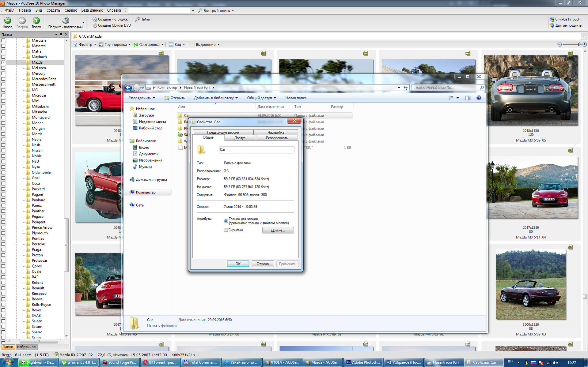The height and width of the screenshot is (367, 588).
Task: Switch to the Security tab
Action: point(277,138)
